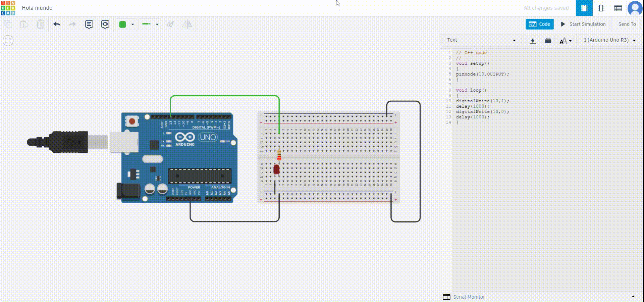This screenshot has width=644, height=302.
Task: Click code line void setup()
Action: pyautogui.click(x=472, y=63)
